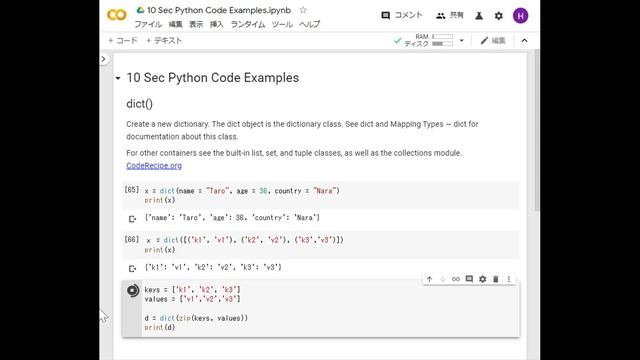This screenshot has height=360, width=640.
Task: Open the purple H account avatar
Action: (520, 16)
